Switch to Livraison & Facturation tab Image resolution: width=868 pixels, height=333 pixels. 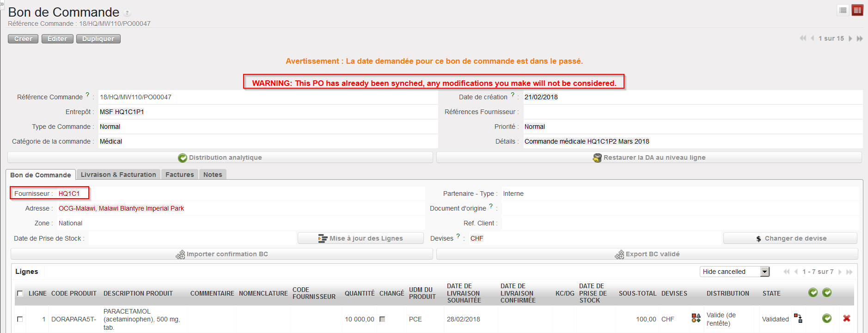coord(118,175)
